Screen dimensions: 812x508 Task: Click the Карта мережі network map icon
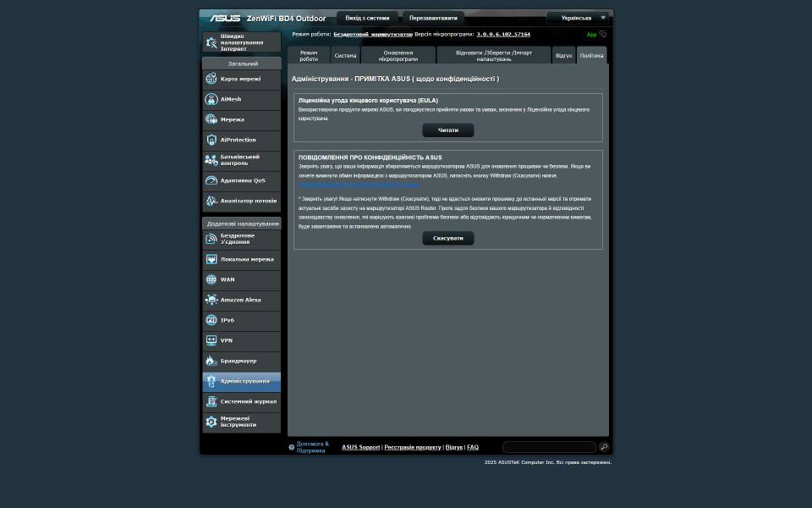tap(211, 79)
